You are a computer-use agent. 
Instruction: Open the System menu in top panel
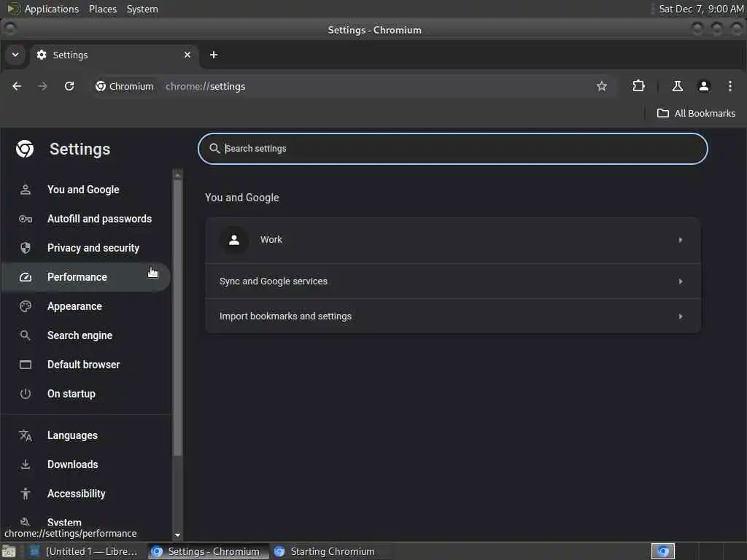coord(142,9)
